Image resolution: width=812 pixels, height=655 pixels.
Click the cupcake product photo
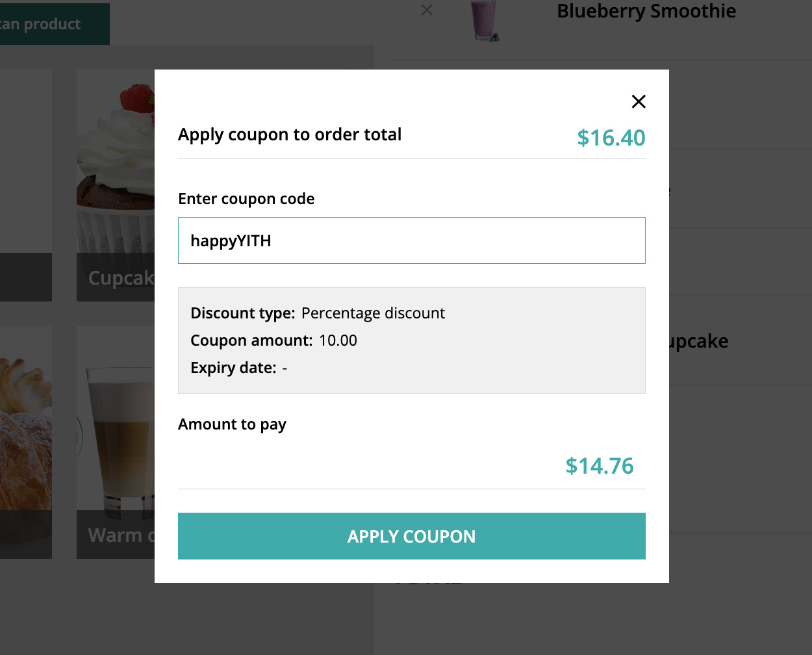[x=116, y=162]
